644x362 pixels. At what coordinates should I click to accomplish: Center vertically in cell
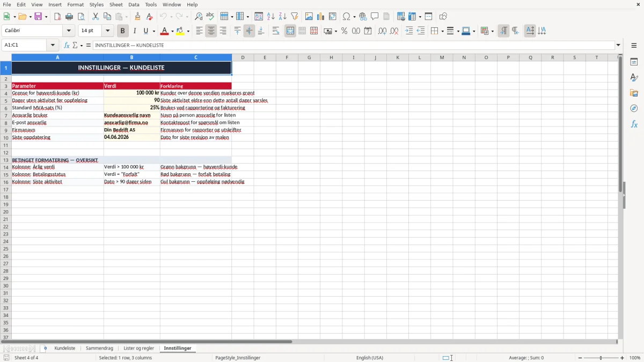coord(249,31)
